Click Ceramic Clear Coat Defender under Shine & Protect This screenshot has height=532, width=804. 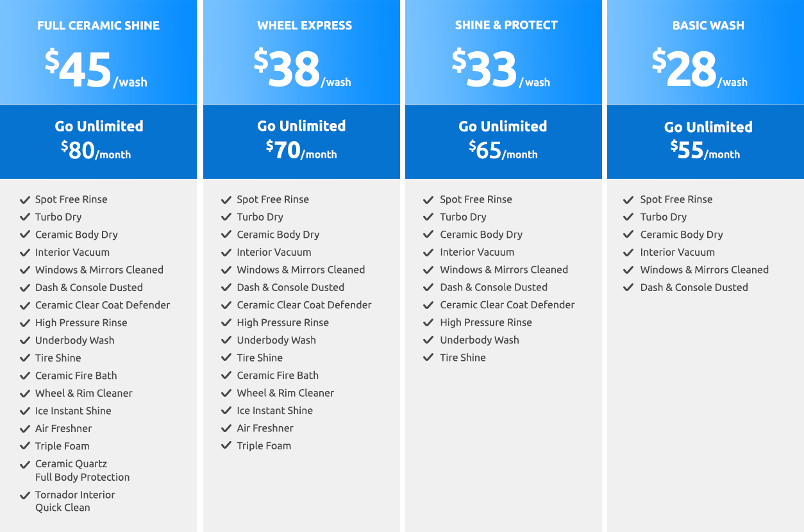coord(507,304)
